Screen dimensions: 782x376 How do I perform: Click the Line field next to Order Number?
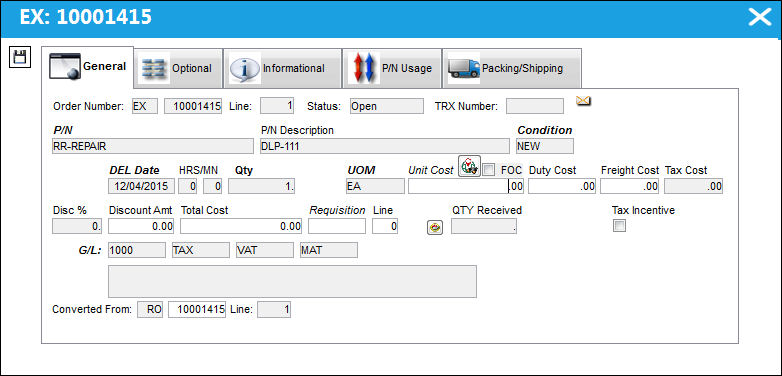pyautogui.click(x=277, y=106)
